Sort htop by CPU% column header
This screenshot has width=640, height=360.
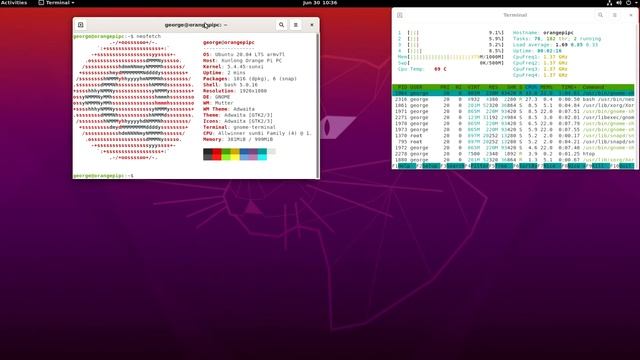point(531,87)
